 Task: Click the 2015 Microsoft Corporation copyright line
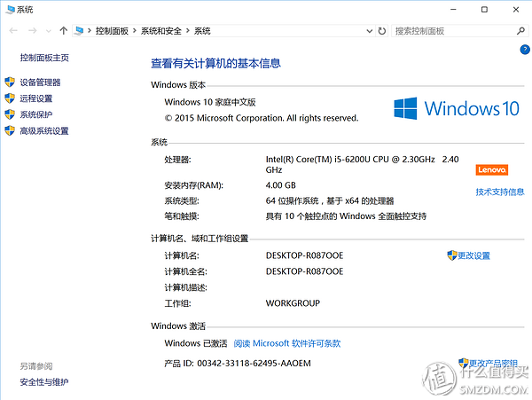click(x=262, y=118)
